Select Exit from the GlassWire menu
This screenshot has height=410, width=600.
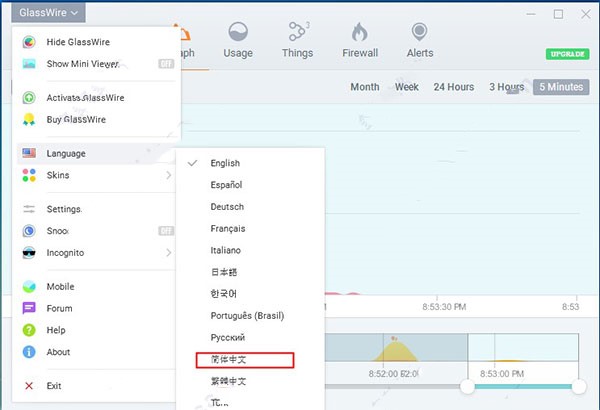54,385
